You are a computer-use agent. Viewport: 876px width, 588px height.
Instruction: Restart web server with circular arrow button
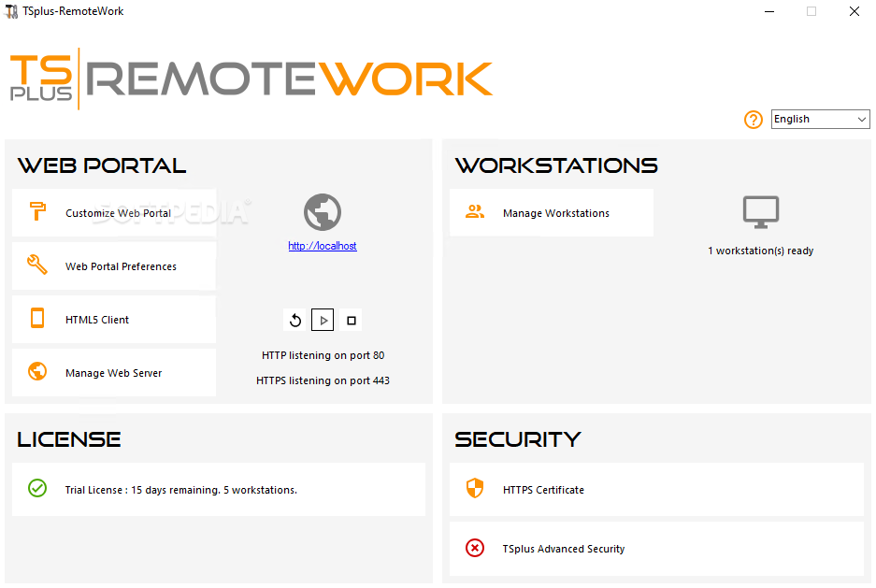295,320
